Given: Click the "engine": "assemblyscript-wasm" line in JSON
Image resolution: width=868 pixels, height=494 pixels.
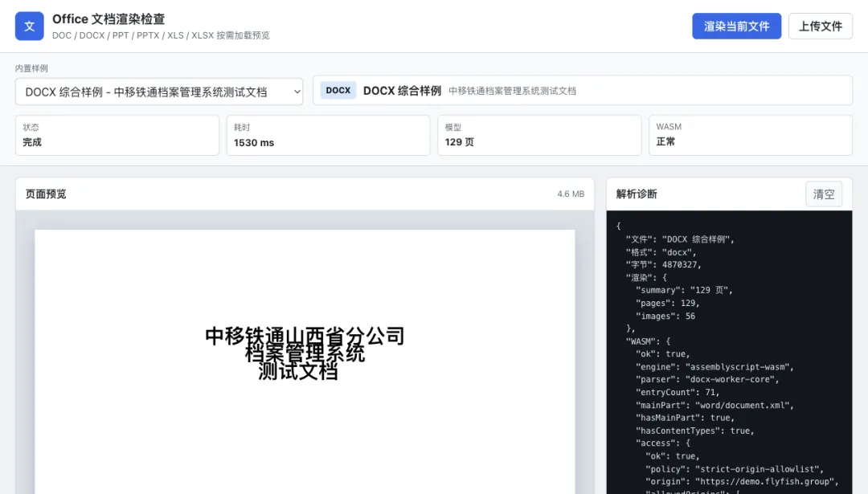Looking at the screenshot, I should point(714,367).
